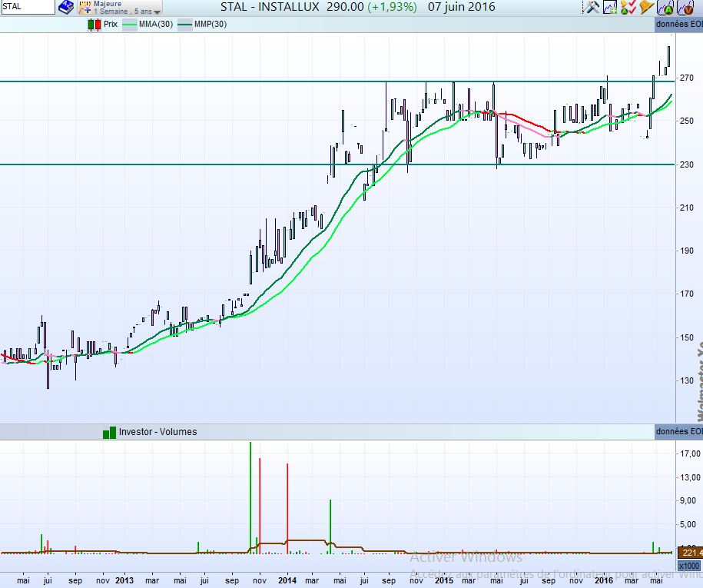Focus the STAL ticker input field
Viewport: 703px width, 588px height.
28,7
